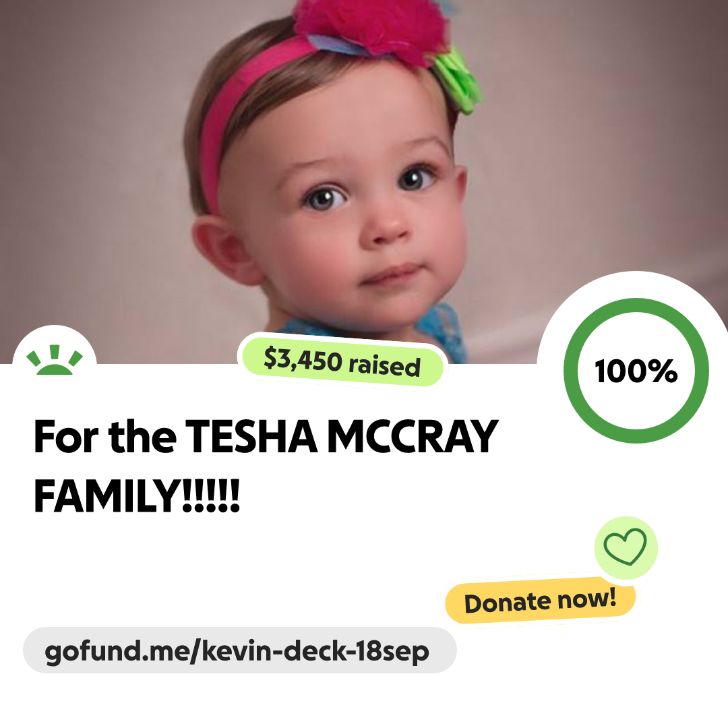
Task: Click the Donate now! button
Action: point(540,601)
